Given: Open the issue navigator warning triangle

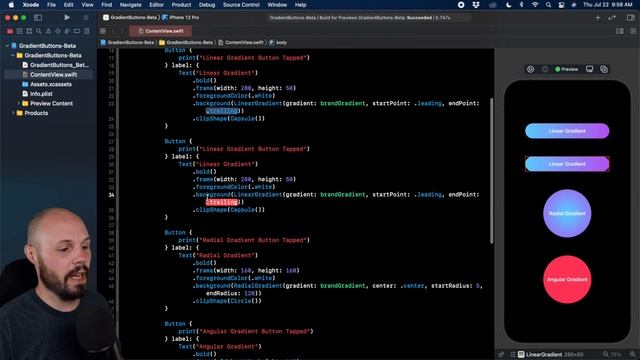Looking at the screenshot, I should (48, 31).
